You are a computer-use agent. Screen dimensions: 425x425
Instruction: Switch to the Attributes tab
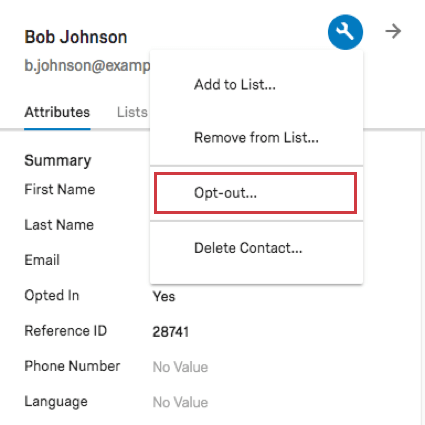click(x=57, y=112)
